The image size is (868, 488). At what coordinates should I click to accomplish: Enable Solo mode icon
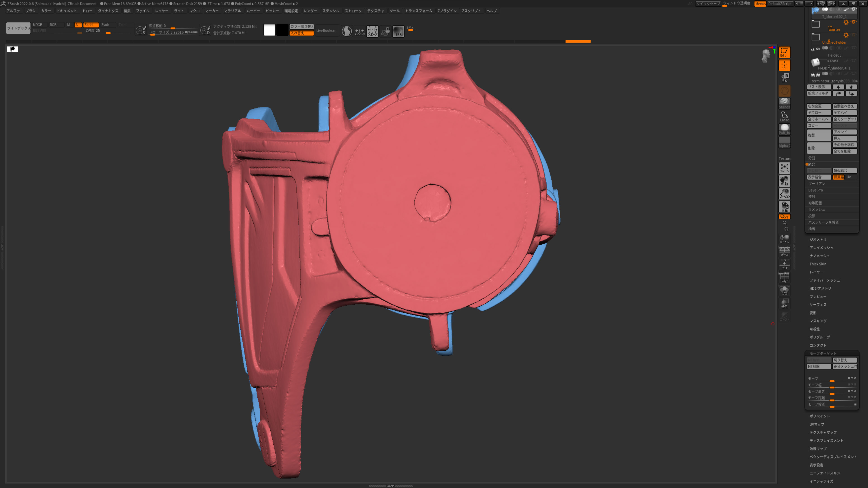(784, 290)
